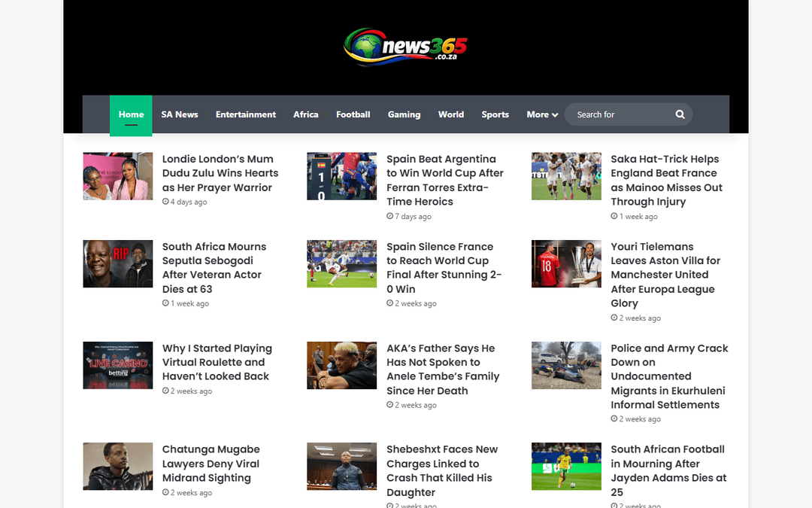812x508 pixels.
Task: Click Jayden Adams football thumbnail
Action: coord(567,467)
